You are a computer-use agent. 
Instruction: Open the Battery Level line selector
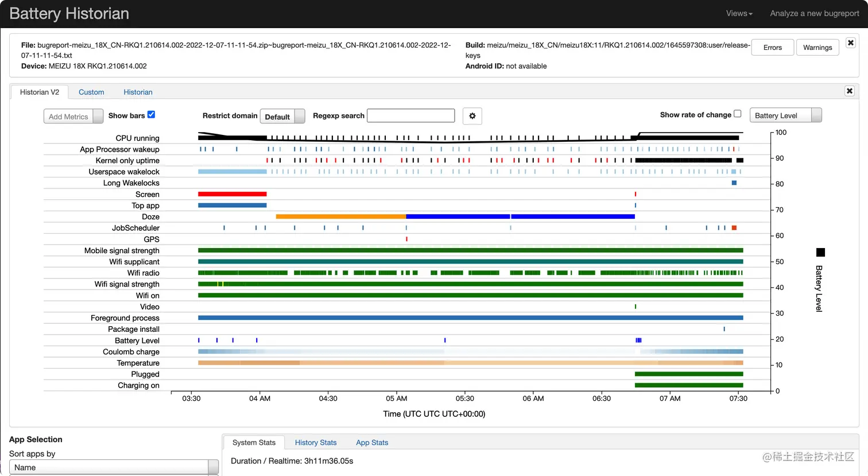[x=785, y=115]
